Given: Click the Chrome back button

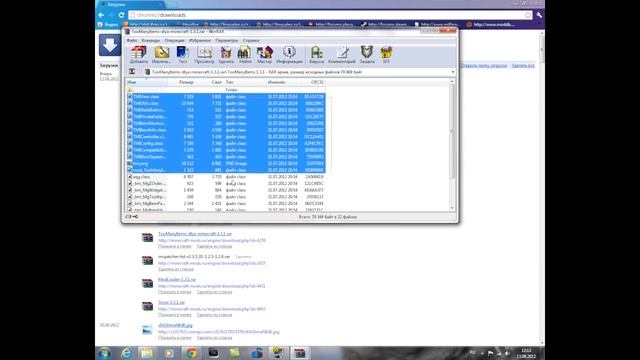Looking at the screenshot, I should click(x=101, y=15).
